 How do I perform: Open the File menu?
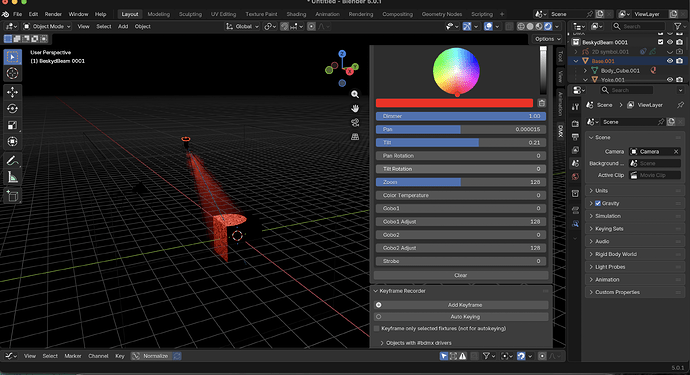point(18,14)
